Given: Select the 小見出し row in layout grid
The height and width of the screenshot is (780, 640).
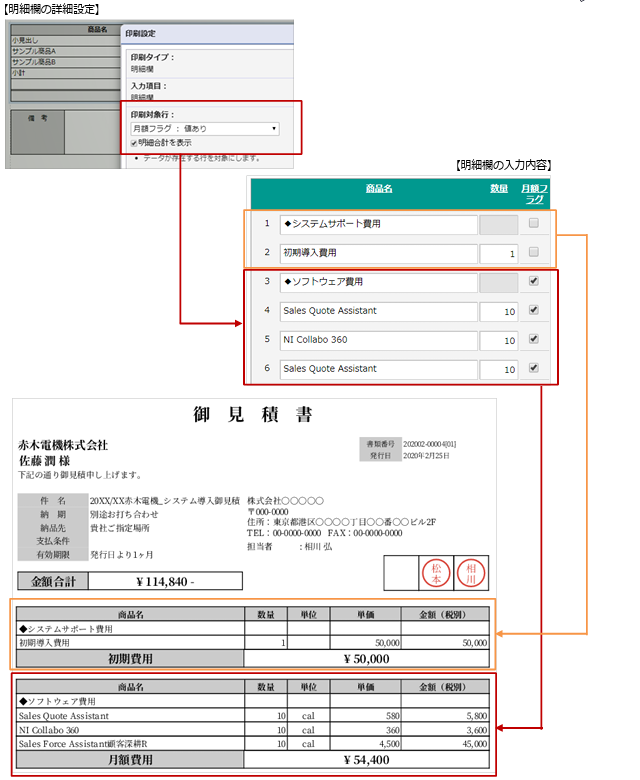Looking at the screenshot, I should [x=66, y=41].
